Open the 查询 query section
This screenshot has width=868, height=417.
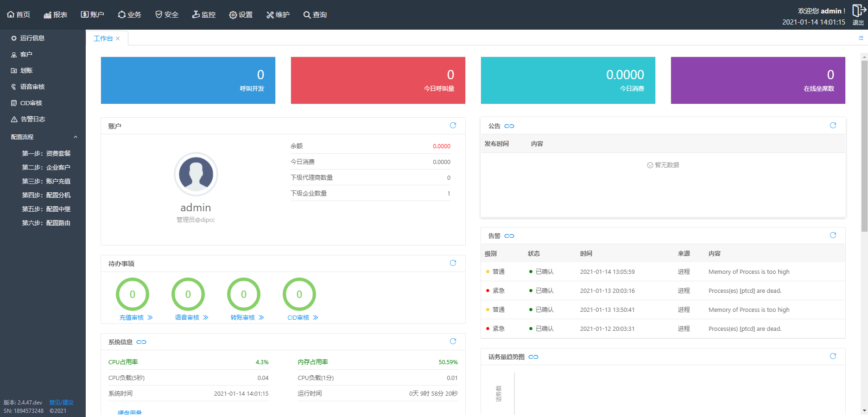click(x=315, y=14)
